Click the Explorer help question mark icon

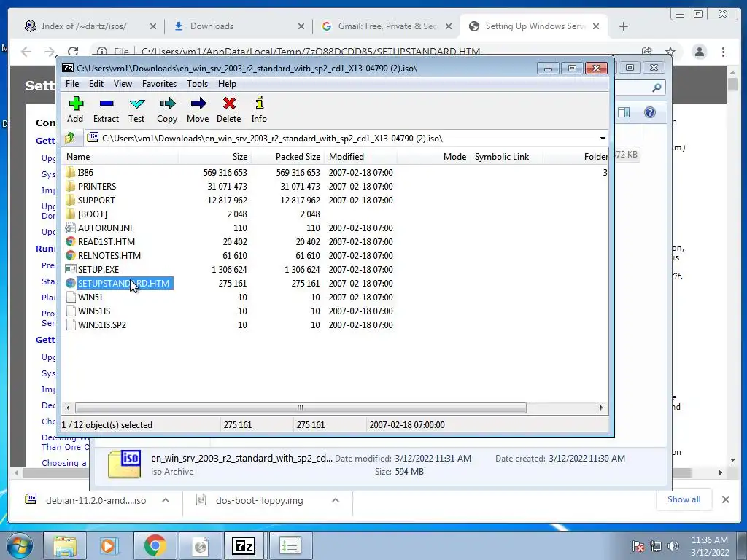[x=650, y=112]
